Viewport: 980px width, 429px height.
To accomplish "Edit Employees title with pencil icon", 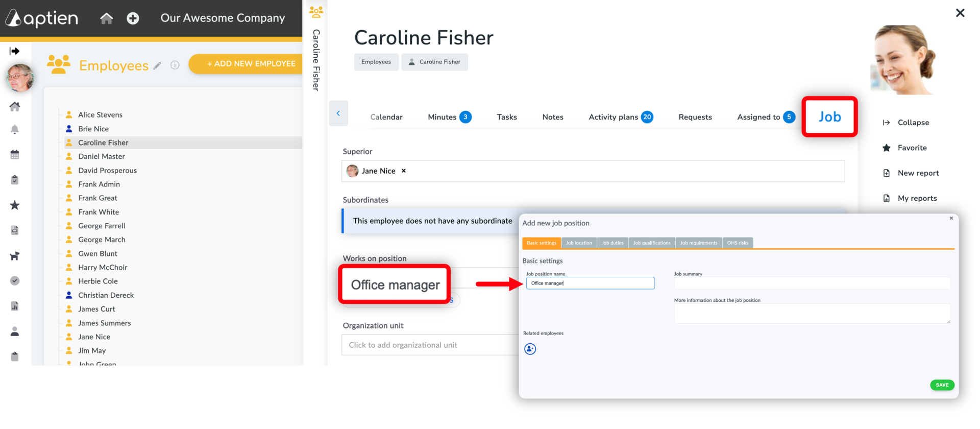I will click(157, 65).
